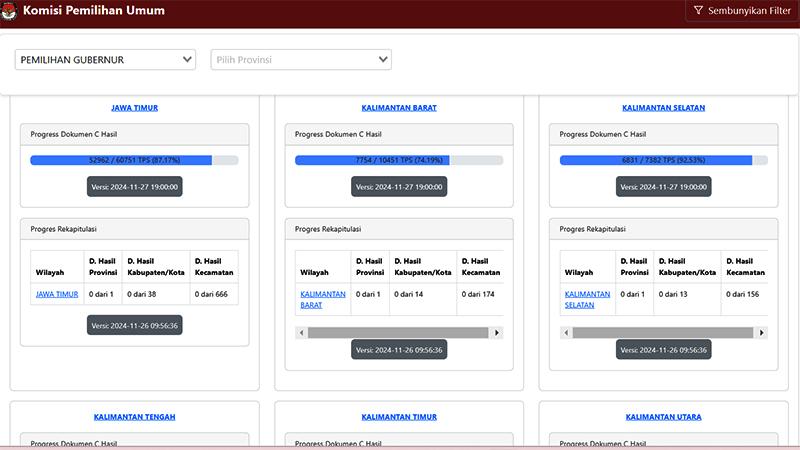The width and height of the screenshot is (800, 450).
Task: Go to the KALIMANTAN TIMUR card title
Action: click(x=399, y=417)
